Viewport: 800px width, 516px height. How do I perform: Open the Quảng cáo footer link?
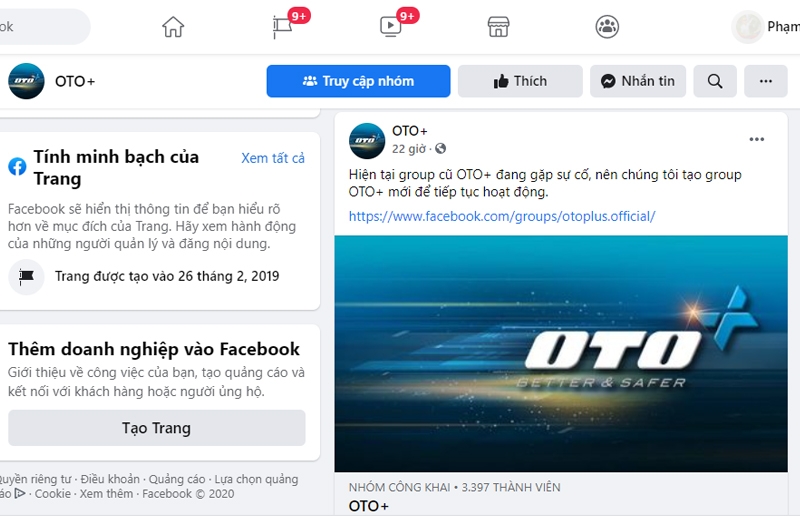(x=177, y=479)
